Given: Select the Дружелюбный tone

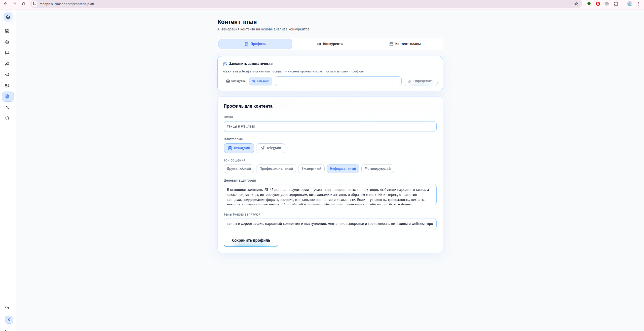Looking at the screenshot, I should tap(239, 169).
